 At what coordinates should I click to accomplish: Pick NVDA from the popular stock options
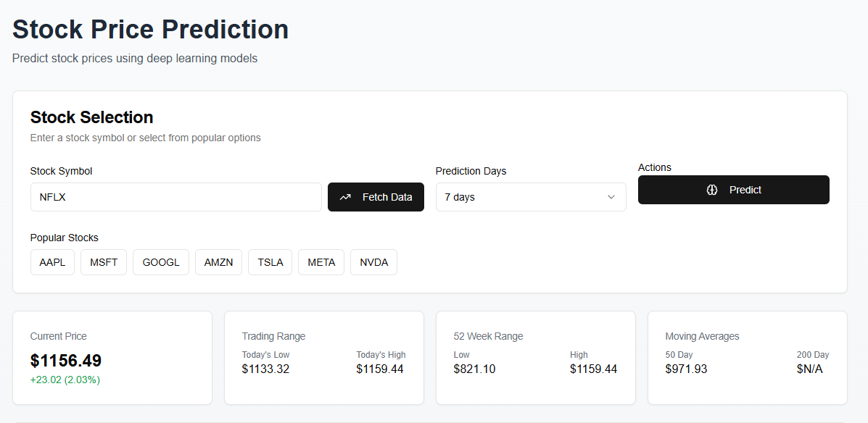pos(373,261)
